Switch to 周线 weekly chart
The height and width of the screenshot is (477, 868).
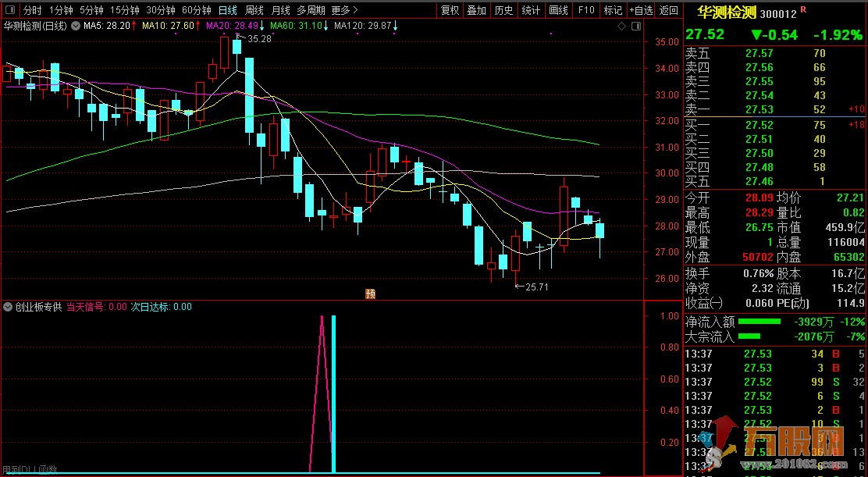254,10
